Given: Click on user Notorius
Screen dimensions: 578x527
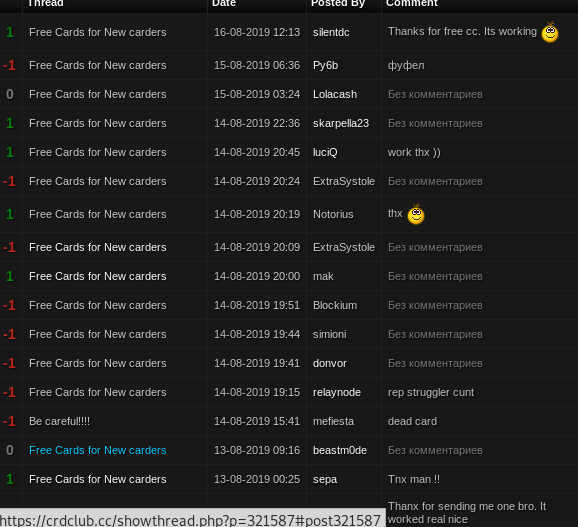Looking at the screenshot, I should point(333,214).
